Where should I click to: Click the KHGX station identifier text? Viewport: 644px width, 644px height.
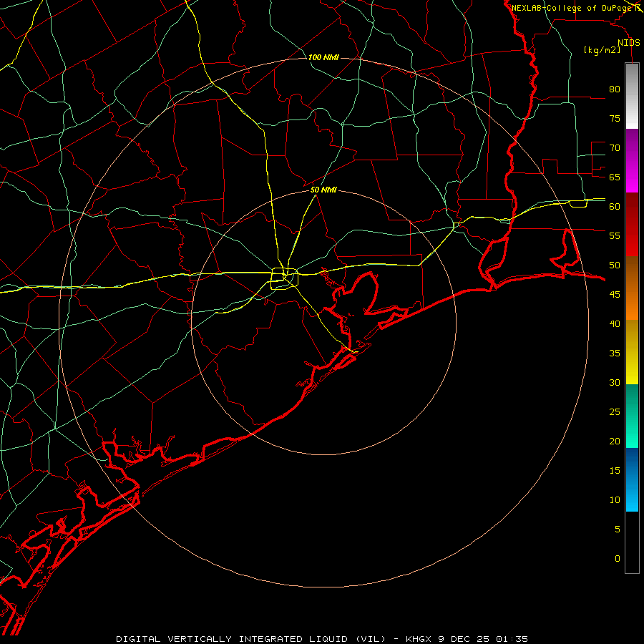418,639
